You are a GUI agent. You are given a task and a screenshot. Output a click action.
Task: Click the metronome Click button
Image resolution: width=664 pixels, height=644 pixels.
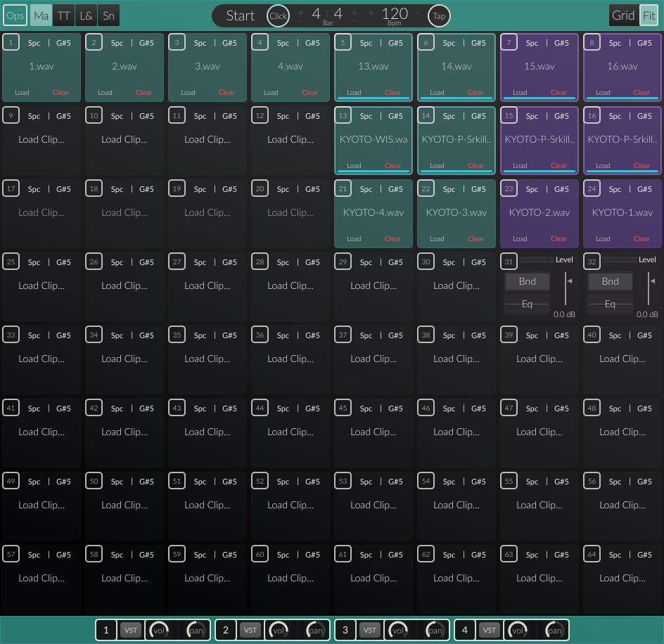(x=278, y=15)
